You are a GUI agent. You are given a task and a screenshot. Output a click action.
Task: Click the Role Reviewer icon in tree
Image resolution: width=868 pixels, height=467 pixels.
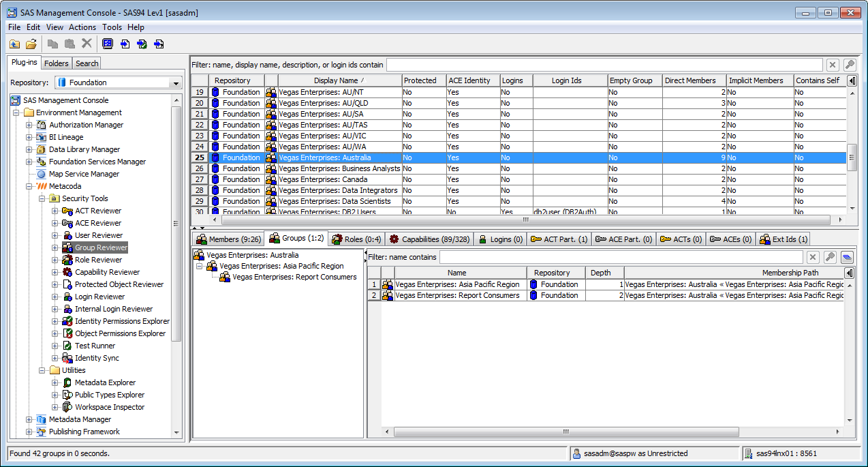click(67, 260)
